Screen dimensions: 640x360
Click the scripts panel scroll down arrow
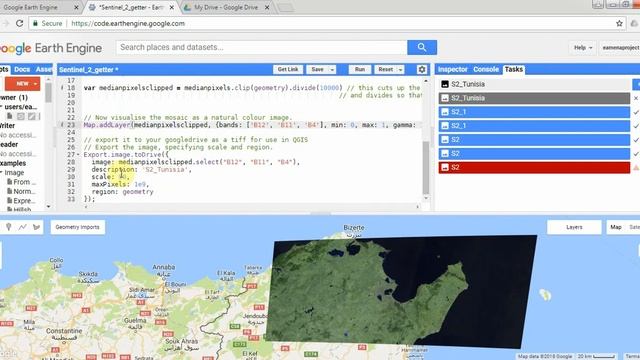[x=48, y=207]
